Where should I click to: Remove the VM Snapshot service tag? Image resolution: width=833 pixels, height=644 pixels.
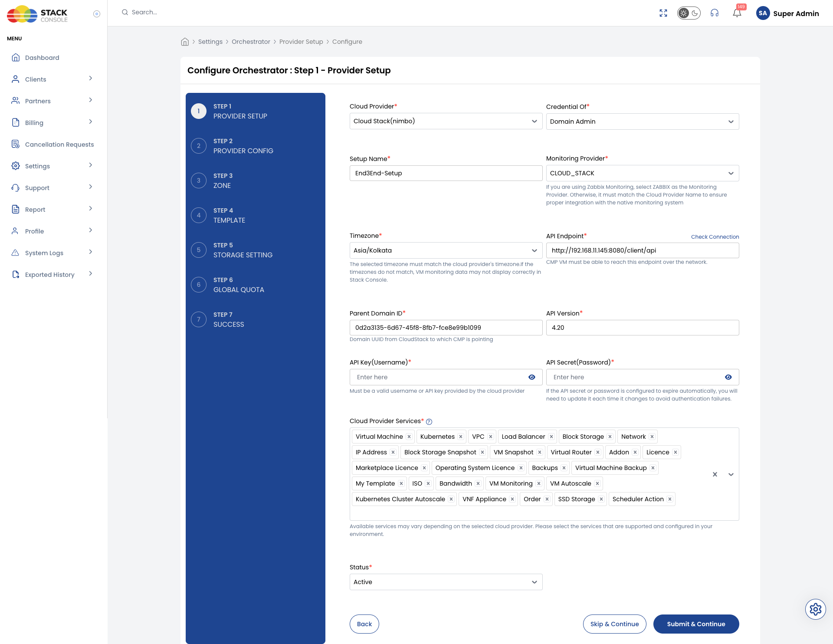540,452
